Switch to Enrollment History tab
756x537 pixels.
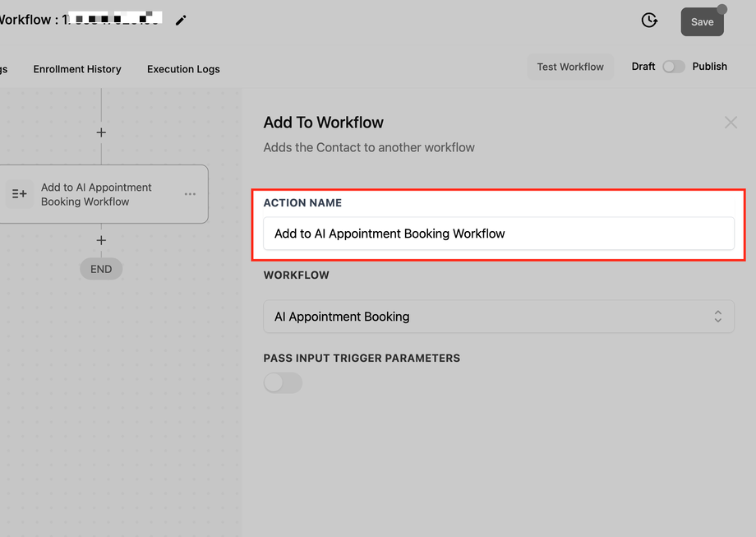[x=77, y=69]
